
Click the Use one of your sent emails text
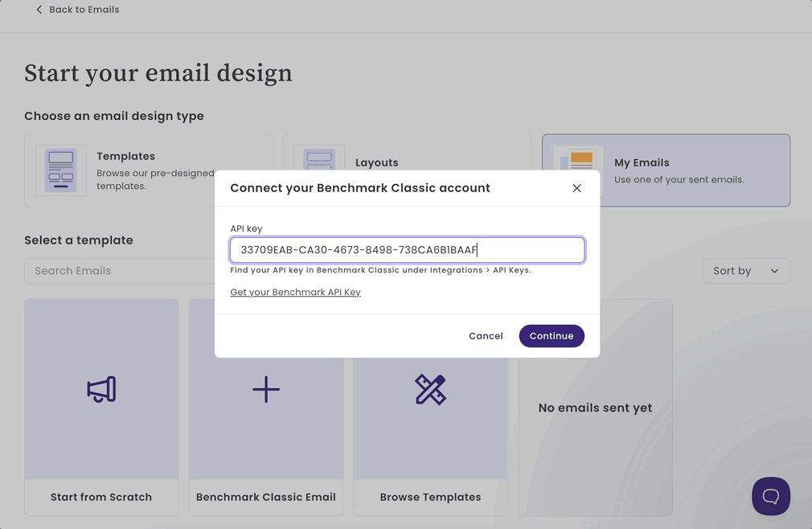click(679, 179)
